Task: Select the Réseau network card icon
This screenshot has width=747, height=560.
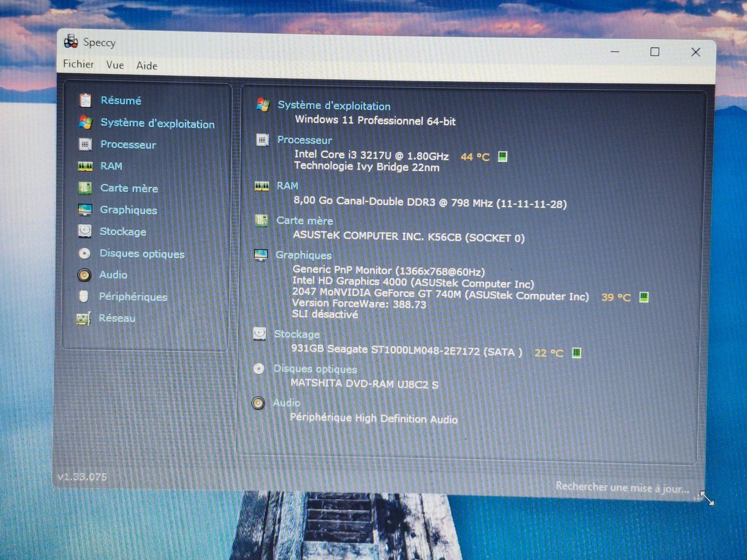Action: pos(85,318)
